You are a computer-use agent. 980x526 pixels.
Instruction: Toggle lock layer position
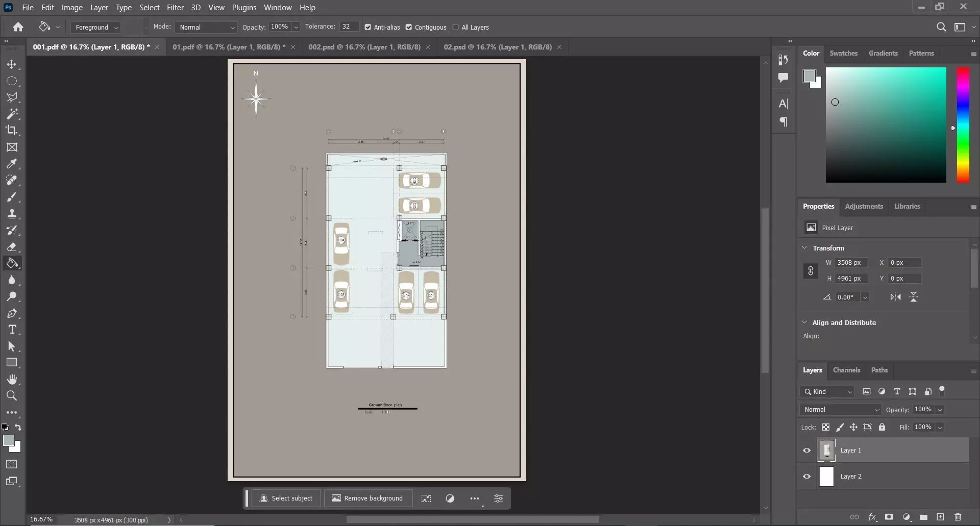[x=853, y=427]
